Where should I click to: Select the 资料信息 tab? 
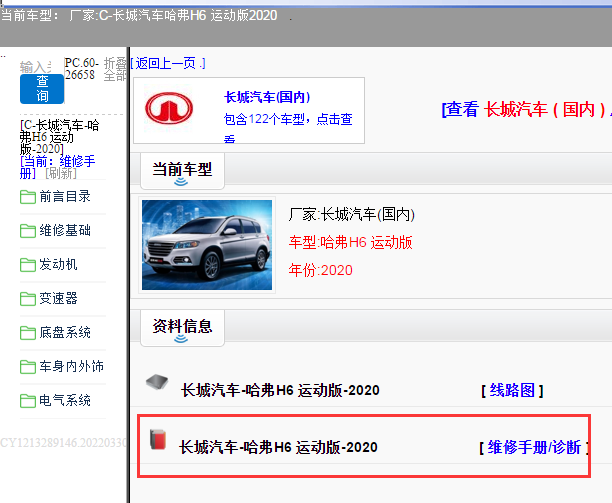coord(182,327)
